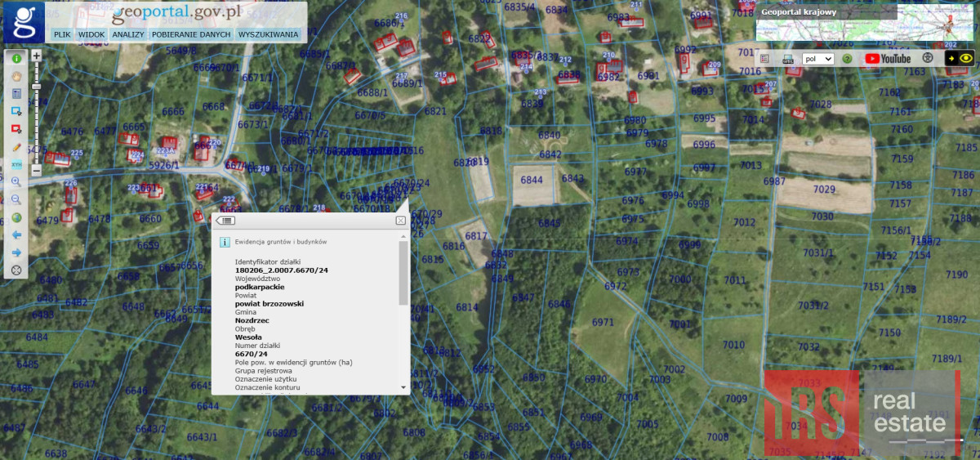
Task: Click parcel 7010 on the map
Action: click(x=733, y=344)
